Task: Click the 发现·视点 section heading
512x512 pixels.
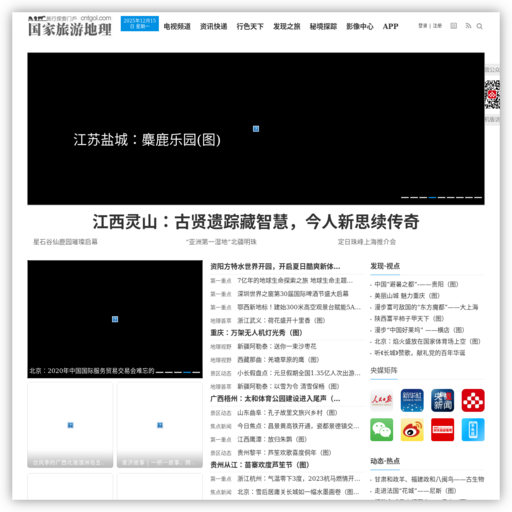Action: (x=385, y=266)
